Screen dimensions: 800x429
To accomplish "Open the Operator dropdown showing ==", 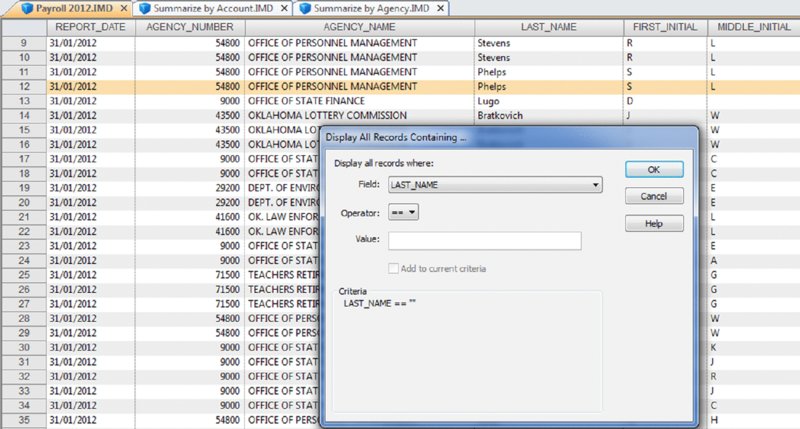I will click(403, 212).
